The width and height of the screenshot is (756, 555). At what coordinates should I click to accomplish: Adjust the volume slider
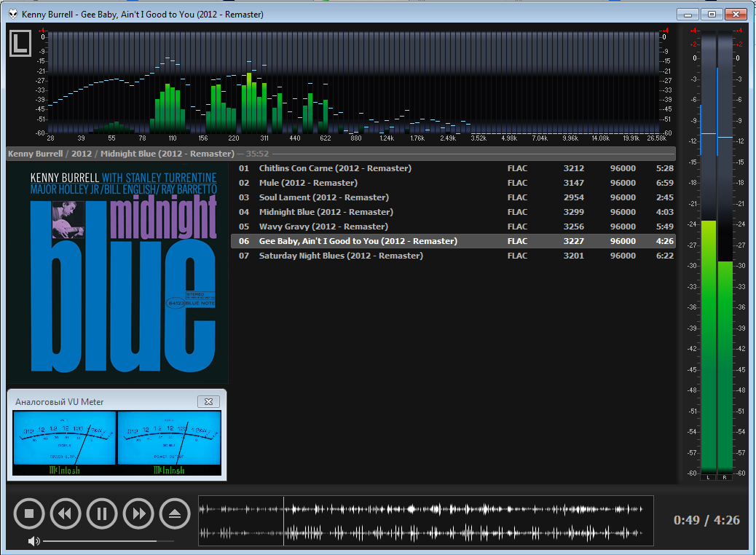coord(108,541)
